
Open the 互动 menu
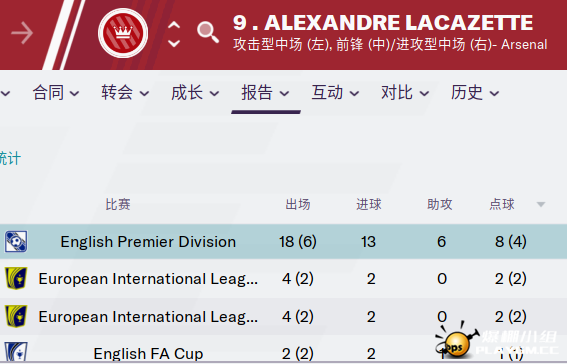click(x=336, y=93)
